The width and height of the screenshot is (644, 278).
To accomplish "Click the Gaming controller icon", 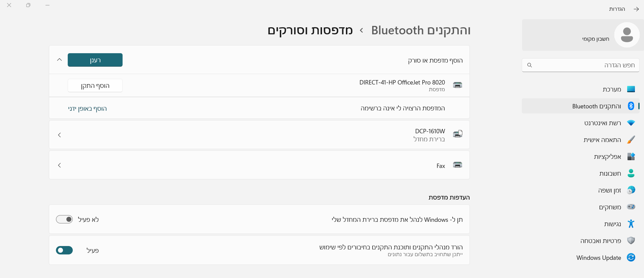I will pyautogui.click(x=631, y=207).
